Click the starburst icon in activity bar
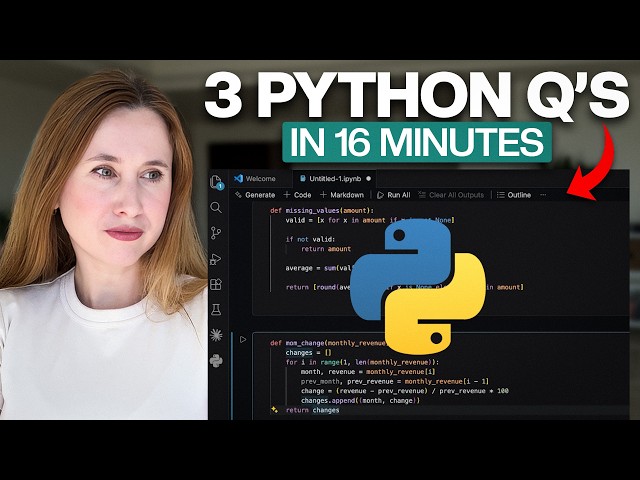Screen dimensions: 640x480 click(x=216, y=335)
